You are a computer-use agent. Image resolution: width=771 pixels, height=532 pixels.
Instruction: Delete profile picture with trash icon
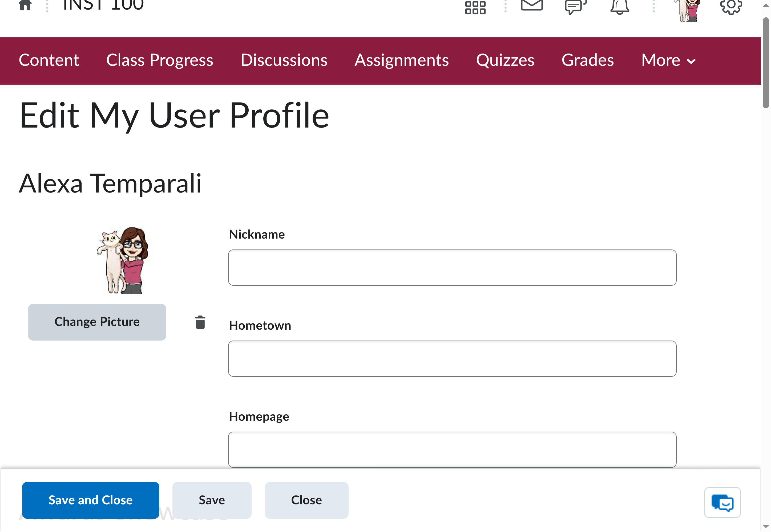coord(200,322)
